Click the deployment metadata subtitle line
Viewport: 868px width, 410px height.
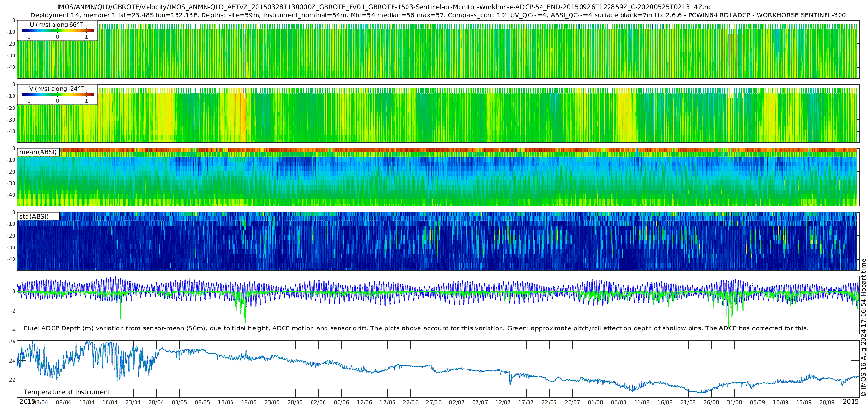[x=438, y=15]
